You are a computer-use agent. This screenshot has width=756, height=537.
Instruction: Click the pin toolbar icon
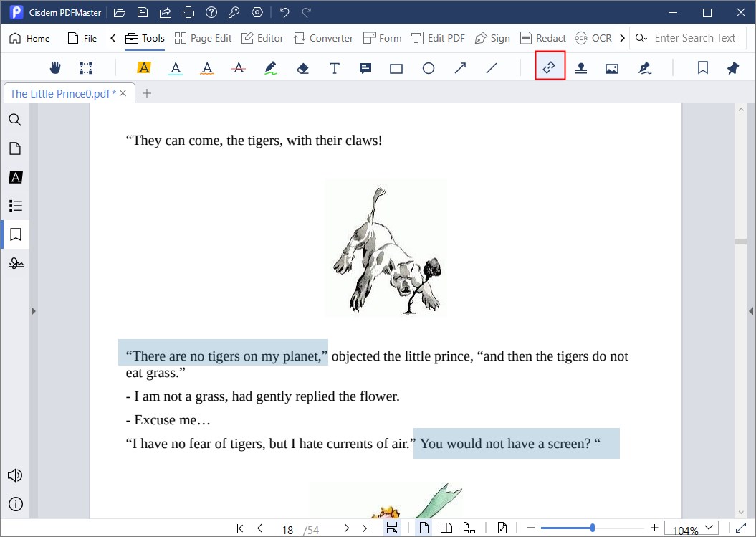[733, 68]
